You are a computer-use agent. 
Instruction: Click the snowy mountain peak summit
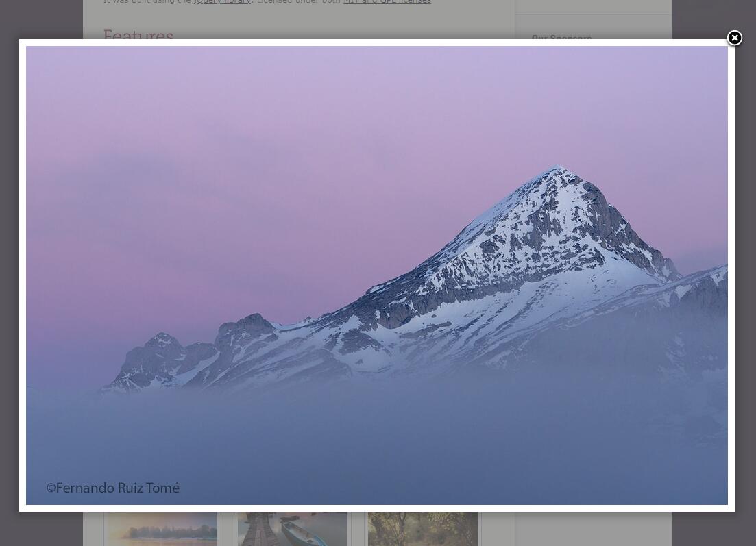click(559, 169)
